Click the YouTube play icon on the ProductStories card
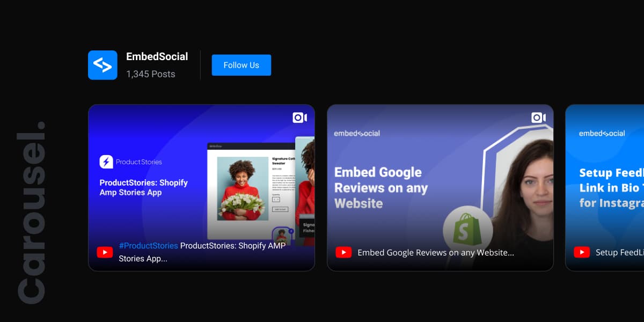 pos(105,252)
